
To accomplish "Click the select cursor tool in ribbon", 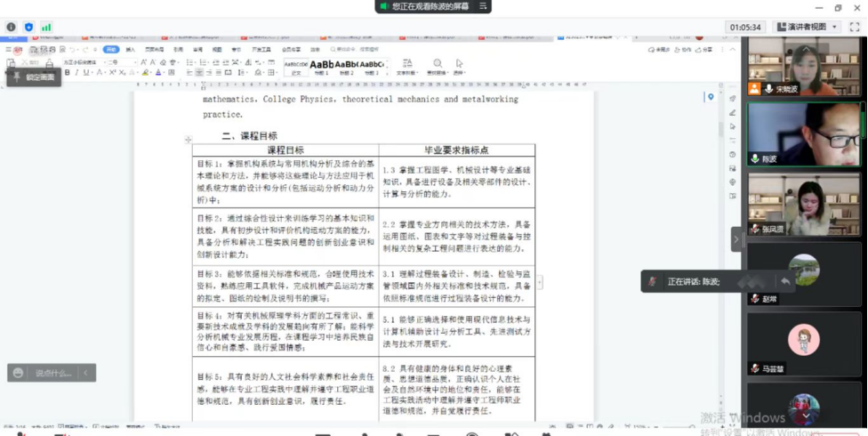I will click(459, 65).
